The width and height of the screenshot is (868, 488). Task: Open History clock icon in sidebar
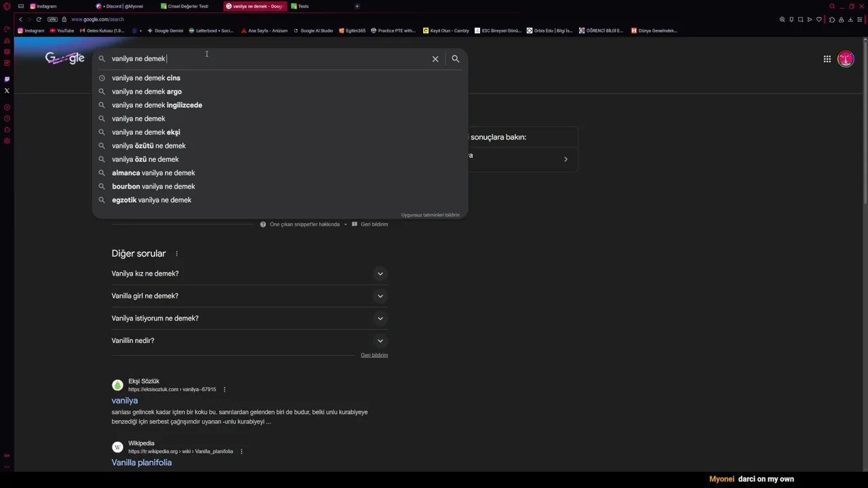tap(7, 119)
